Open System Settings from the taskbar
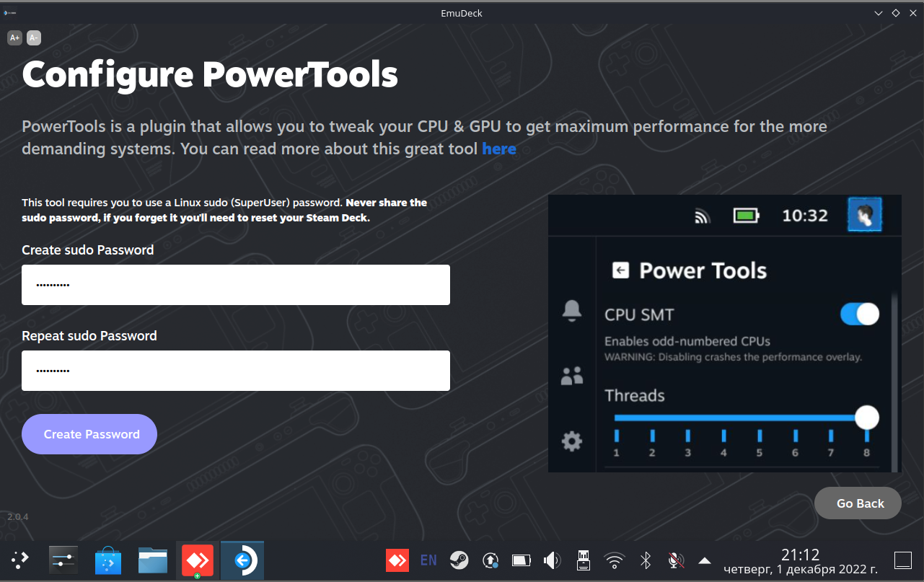 (63, 560)
